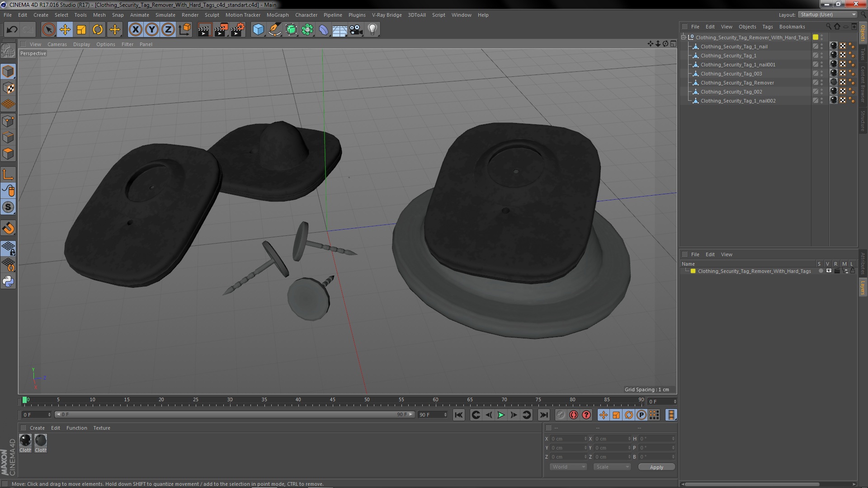Switch to Texture mode icon
Image resolution: width=868 pixels, height=488 pixels.
point(8,88)
